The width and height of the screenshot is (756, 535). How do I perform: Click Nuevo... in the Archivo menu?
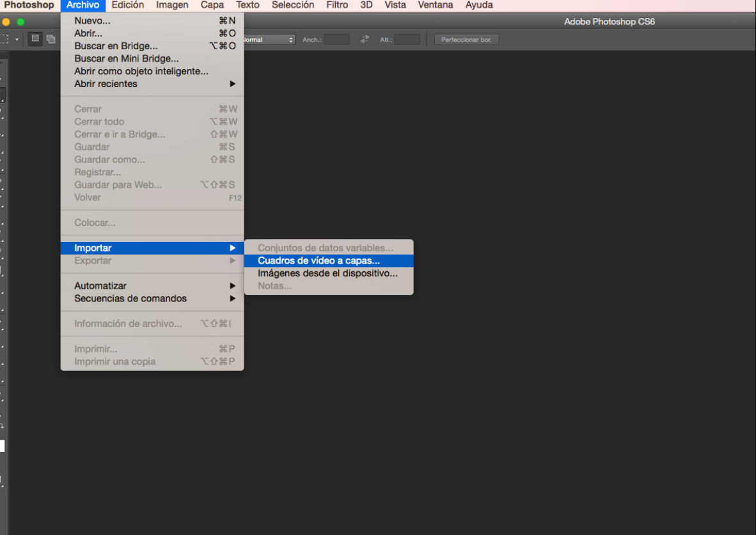(92, 20)
